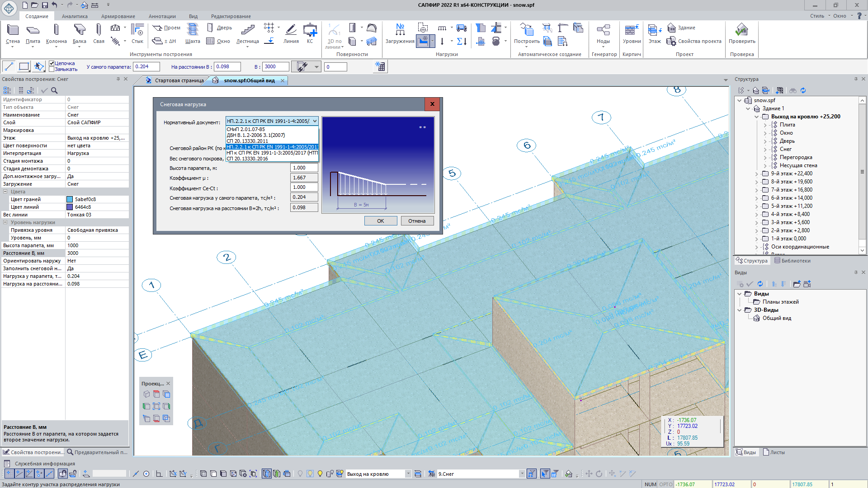868x488 pixels.
Task: Open the Стартовая страница tab
Action: click(179, 80)
